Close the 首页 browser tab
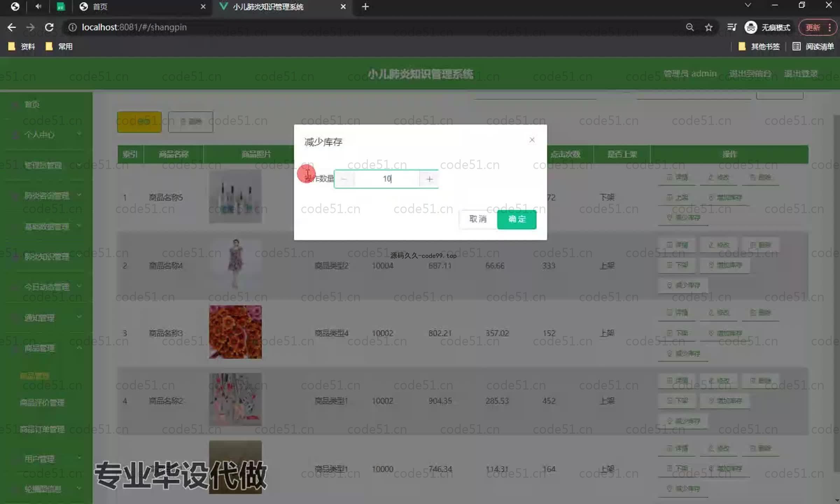Viewport: 840px width, 504px height. pyautogui.click(x=203, y=7)
